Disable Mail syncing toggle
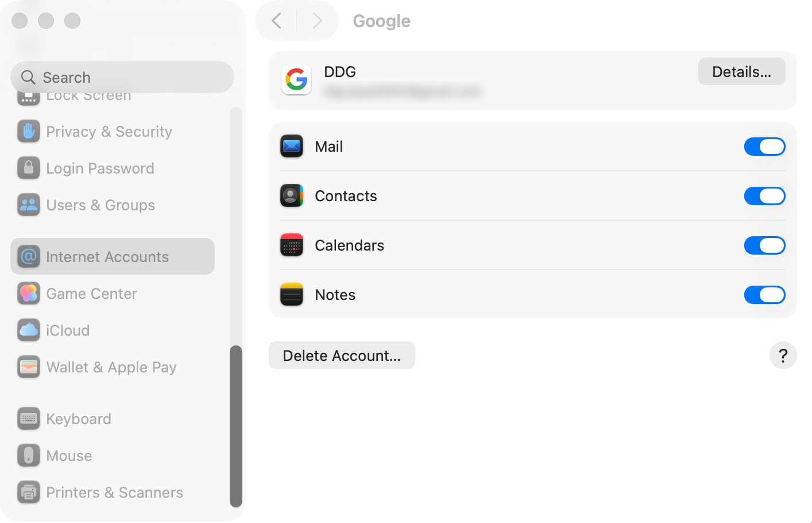Image resolution: width=812 pixels, height=523 pixels. coord(764,147)
